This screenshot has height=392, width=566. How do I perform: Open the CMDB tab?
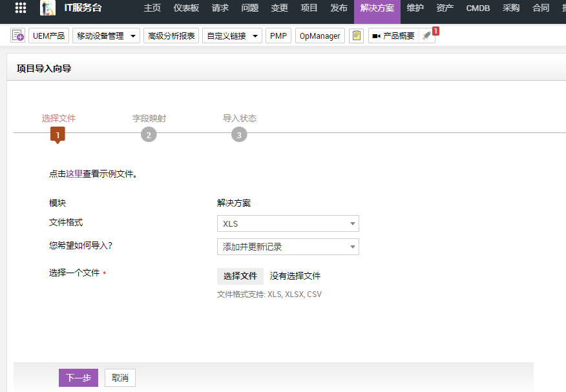477,8
